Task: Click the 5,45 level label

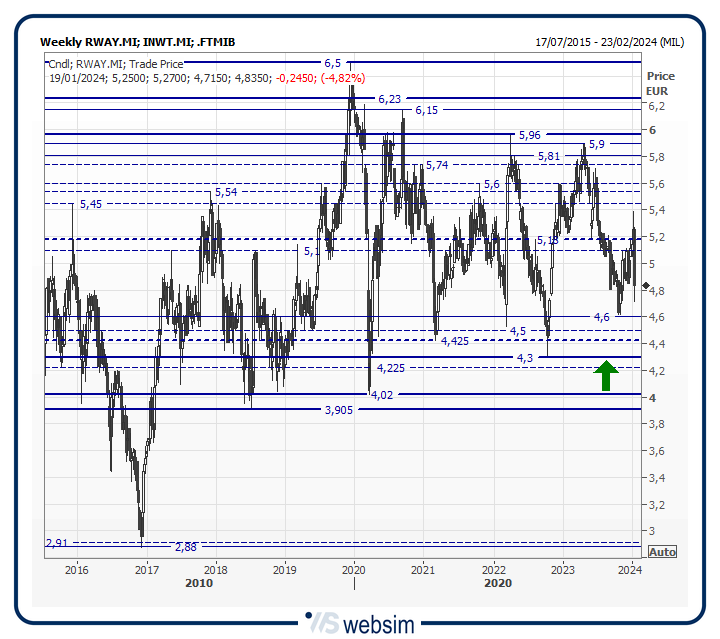Action: (90, 204)
